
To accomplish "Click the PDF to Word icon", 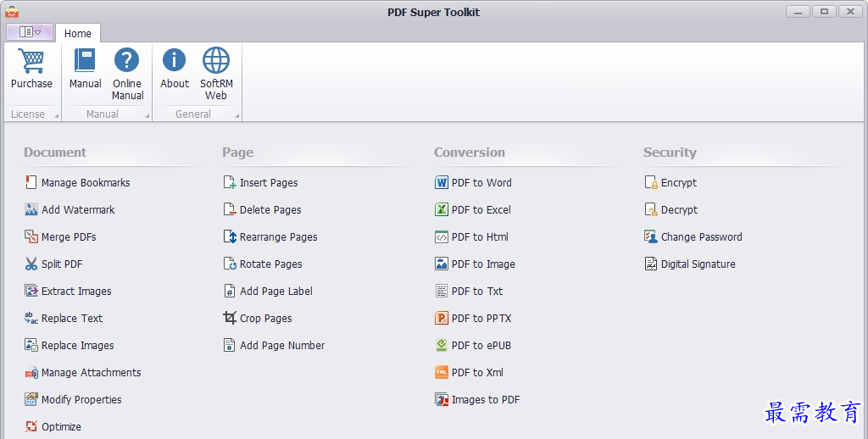I will point(441,182).
